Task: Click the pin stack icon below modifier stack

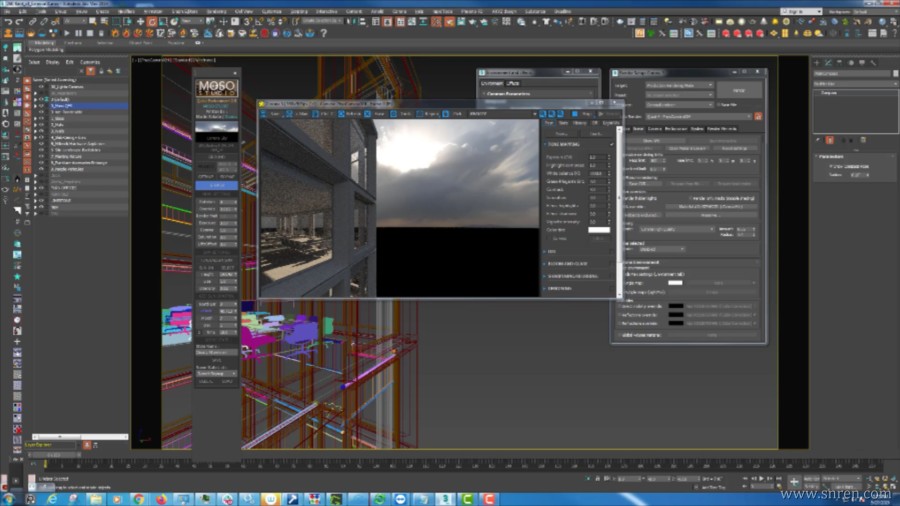Action: click(x=818, y=140)
